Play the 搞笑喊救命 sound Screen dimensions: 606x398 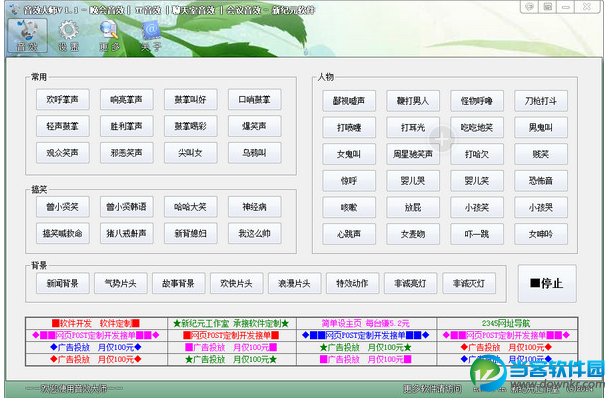click(63, 233)
